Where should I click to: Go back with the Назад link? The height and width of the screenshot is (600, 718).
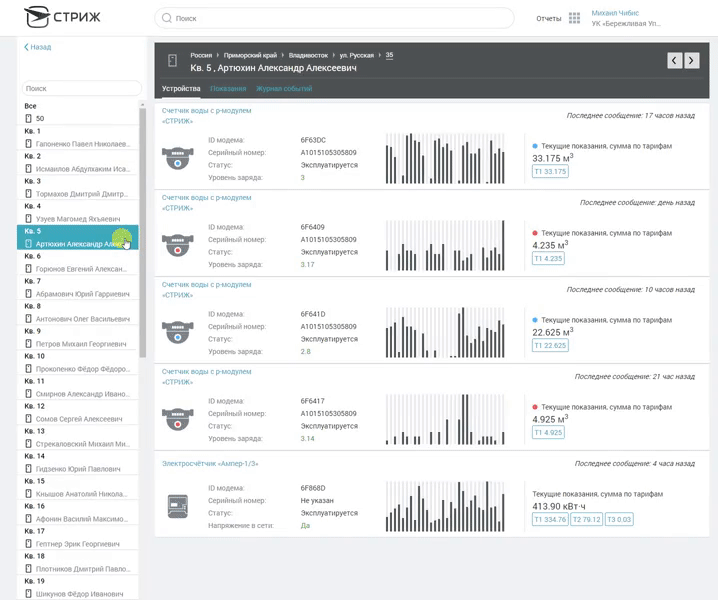click(x=38, y=47)
